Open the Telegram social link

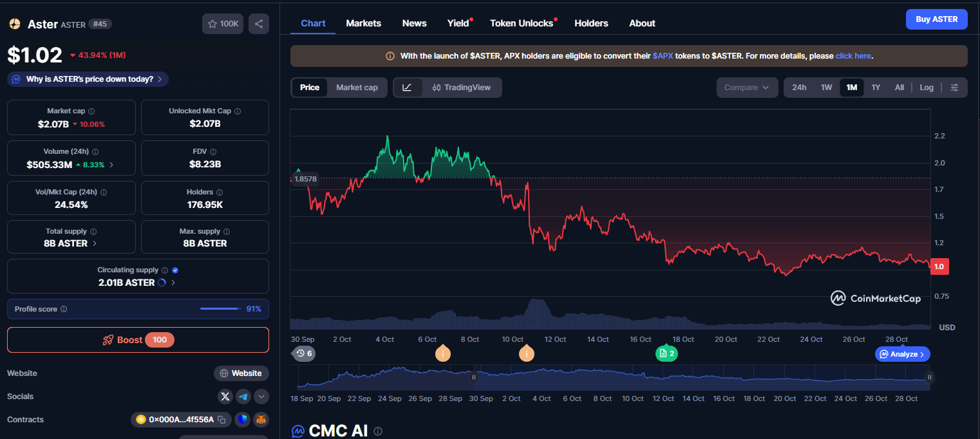tap(243, 397)
